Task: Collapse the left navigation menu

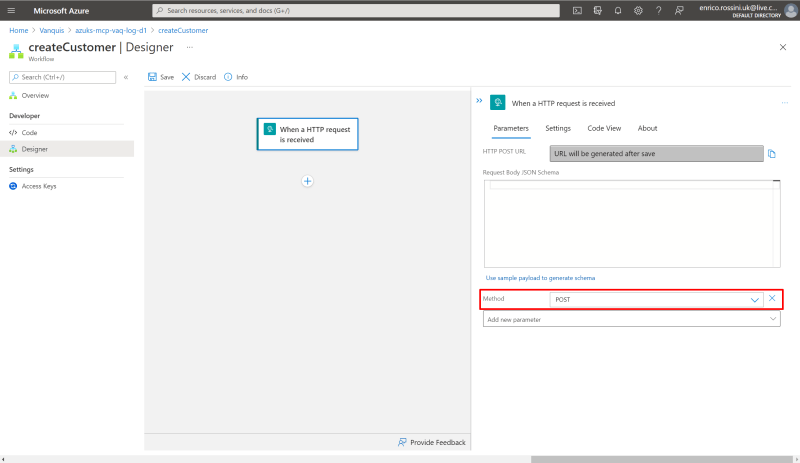Action: [x=126, y=77]
